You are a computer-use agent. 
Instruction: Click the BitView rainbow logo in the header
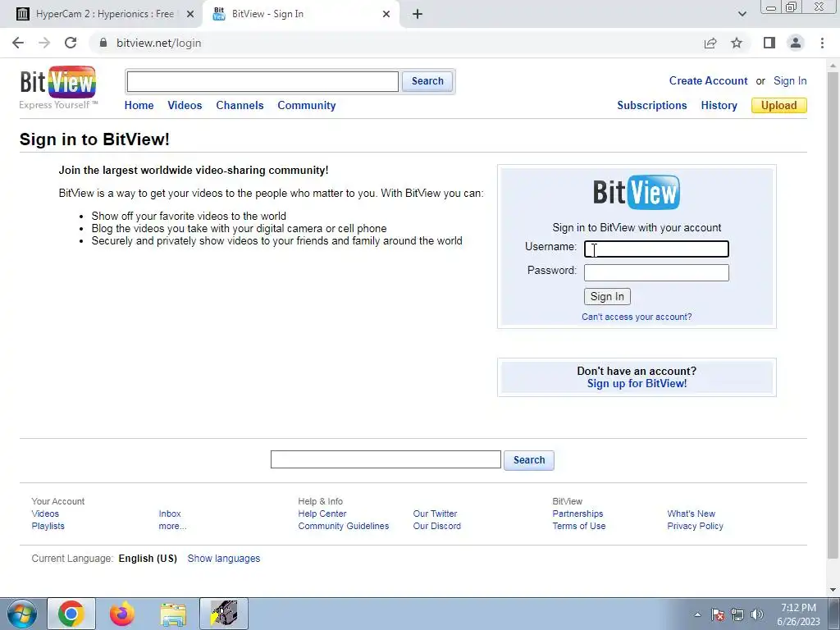58,83
